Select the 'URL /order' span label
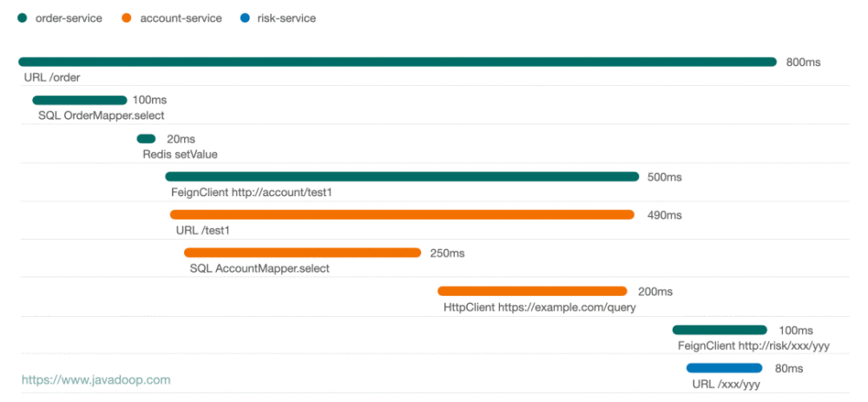The width and height of the screenshot is (868, 402). (52, 77)
